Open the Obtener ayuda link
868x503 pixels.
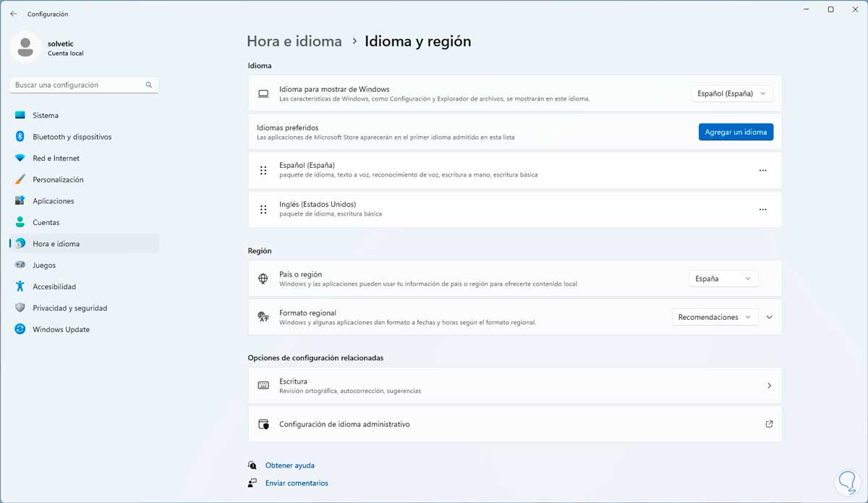pyautogui.click(x=290, y=465)
